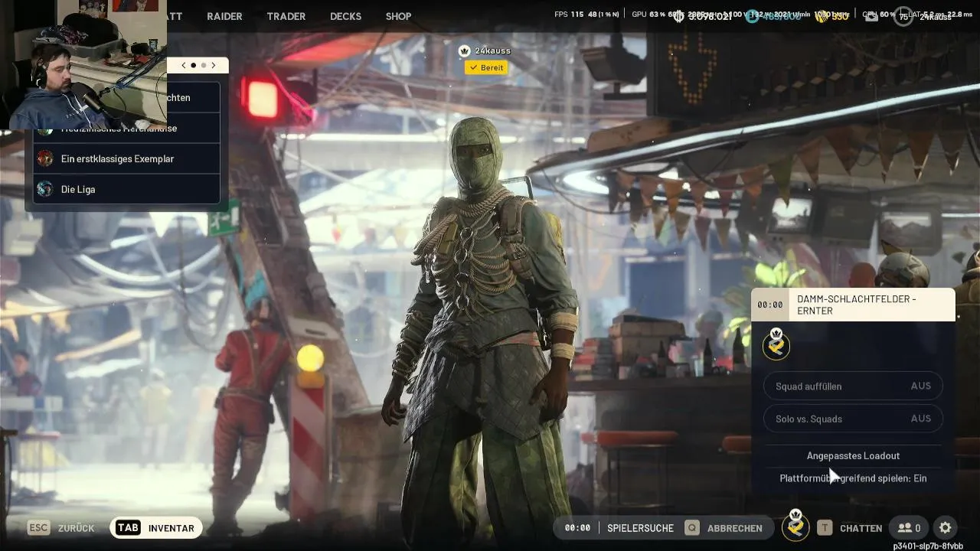The width and height of the screenshot is (980, 551).
Task: Click SPIELERSUCHE status label
Action: point(641,528)
